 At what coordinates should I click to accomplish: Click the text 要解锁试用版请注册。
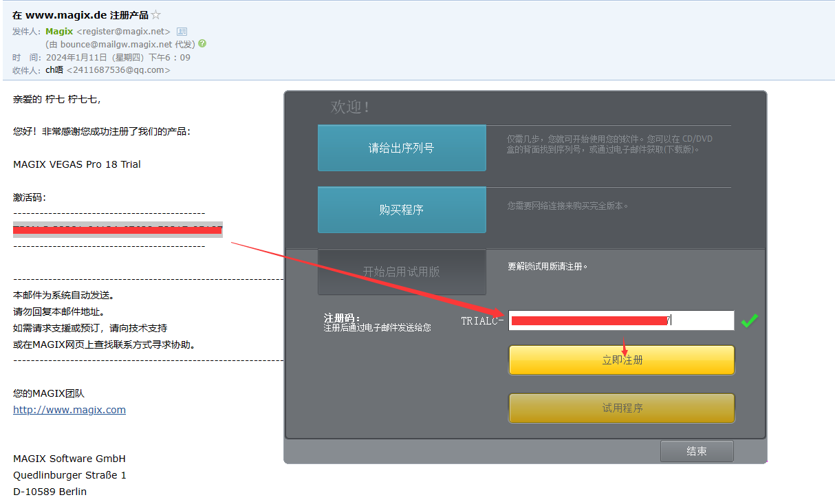(x=548, y=267)
